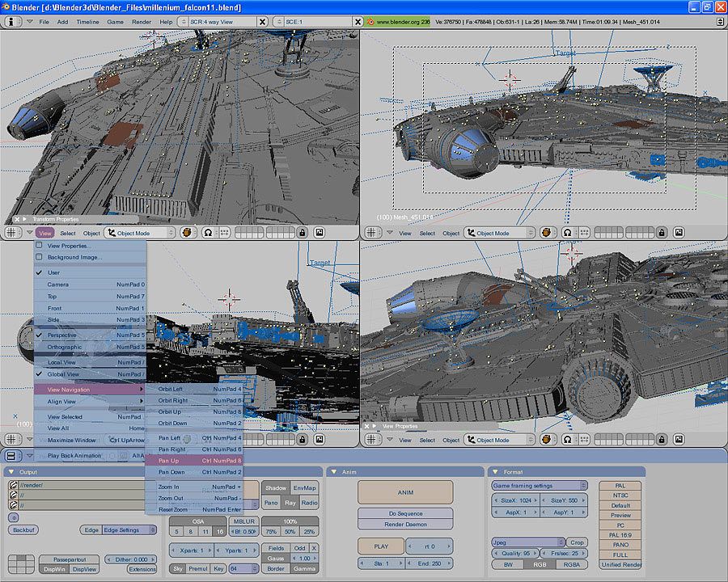The width and height of the screenshot is (728, 582).
Task: Toggle the Shadow render option
Action: coord(276,487)
